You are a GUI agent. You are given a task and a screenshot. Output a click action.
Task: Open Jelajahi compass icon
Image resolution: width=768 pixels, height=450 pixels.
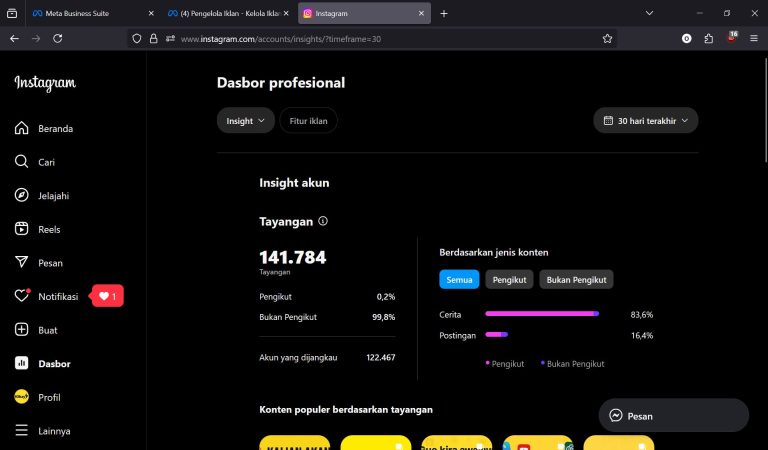click(22, 195)
